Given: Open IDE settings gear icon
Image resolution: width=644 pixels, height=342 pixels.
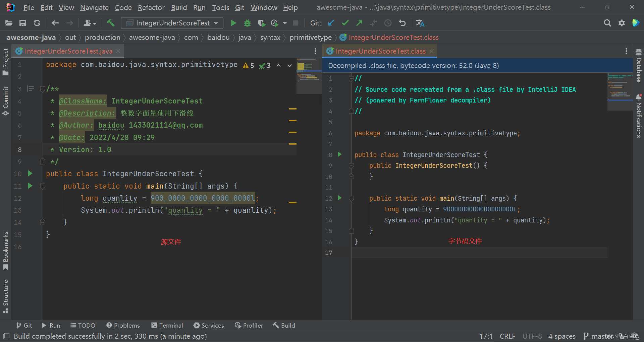Looking at the screenshot, I should (622, 23).
